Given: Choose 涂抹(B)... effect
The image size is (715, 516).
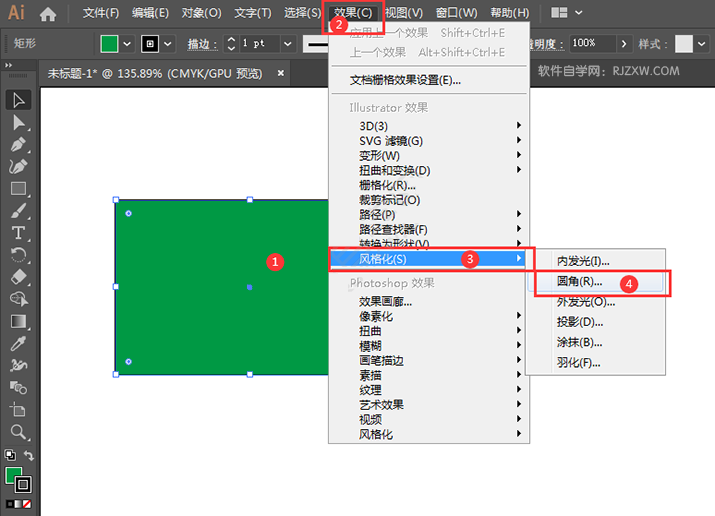Looking at the screenshot, I should point(596,342).
